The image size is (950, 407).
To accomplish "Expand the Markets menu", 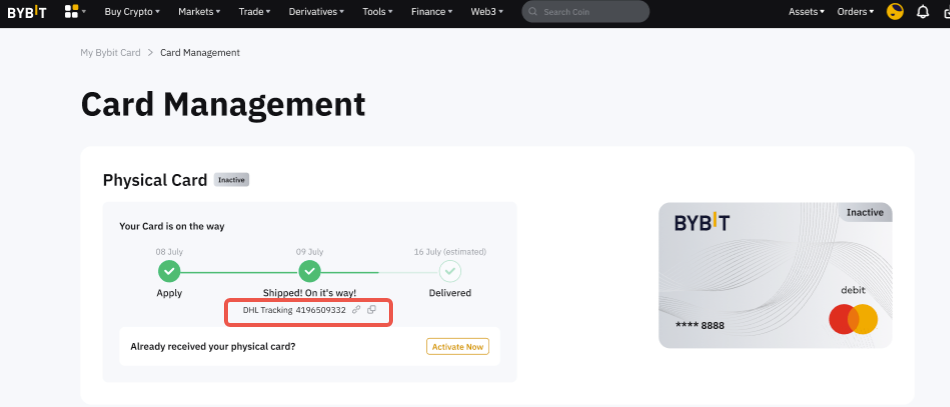I will (x=199, y=12).
